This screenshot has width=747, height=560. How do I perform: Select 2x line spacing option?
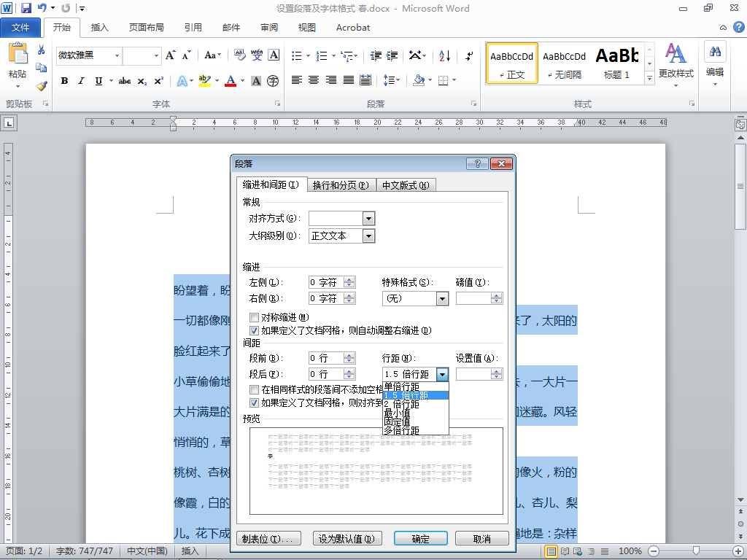pos(415,404)
